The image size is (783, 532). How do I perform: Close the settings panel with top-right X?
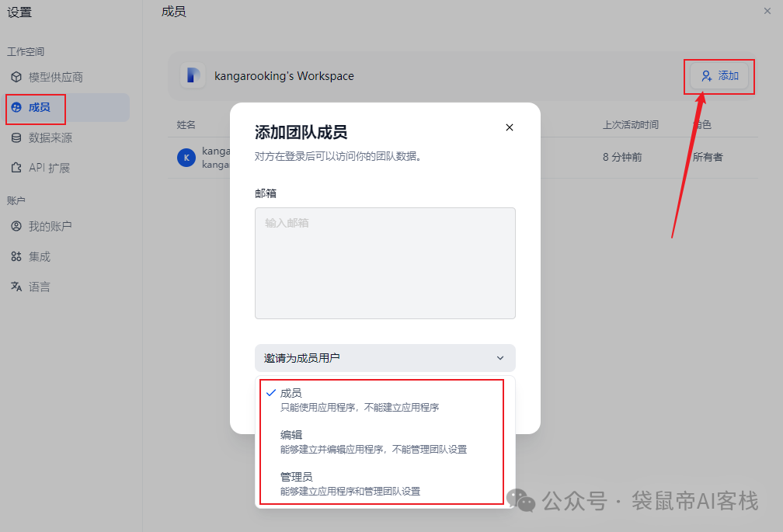(x=767, y=10)
